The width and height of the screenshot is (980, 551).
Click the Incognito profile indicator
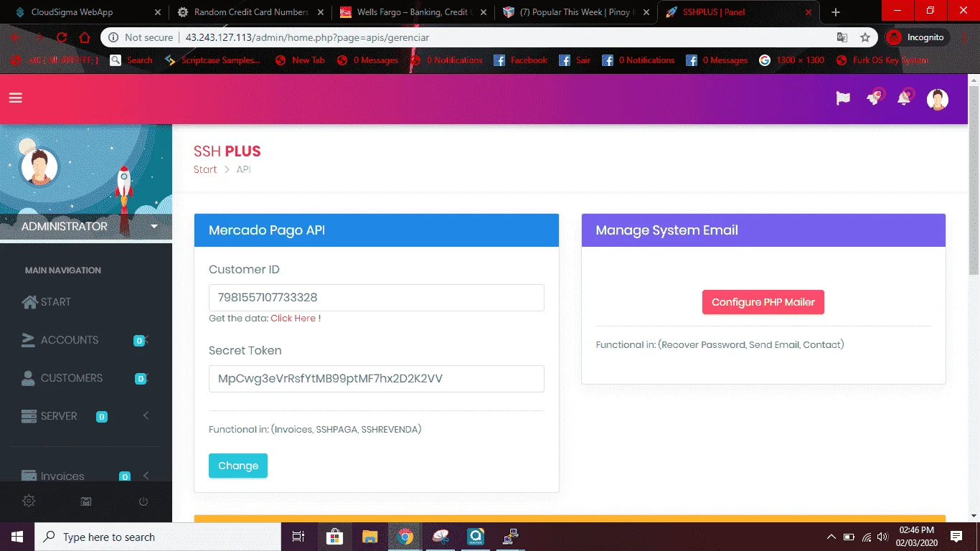[x=917, y=37]
